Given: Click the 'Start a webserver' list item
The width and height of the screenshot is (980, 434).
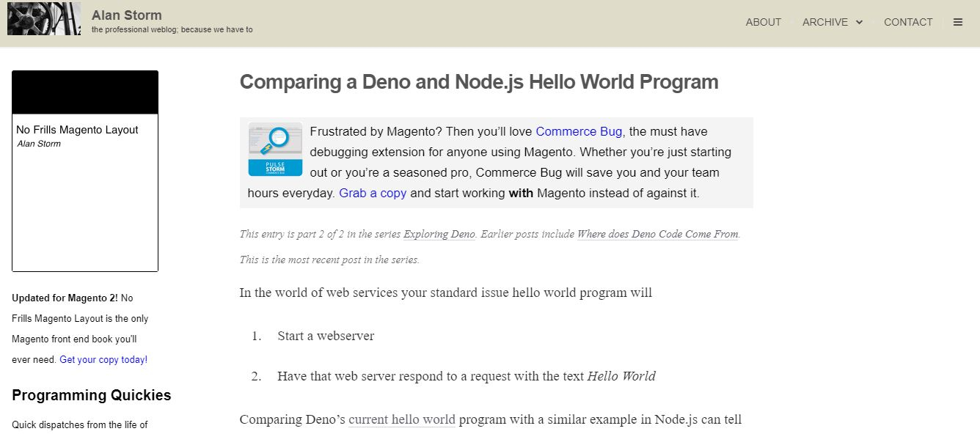Looking at the screenshot, I should [326, 336].
